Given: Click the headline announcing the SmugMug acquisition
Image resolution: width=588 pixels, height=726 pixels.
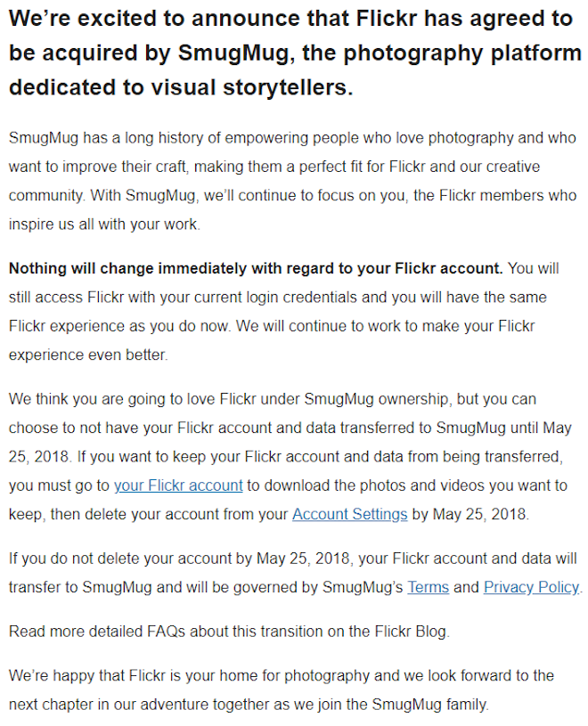Looking at the screenshot, I should [x=295, y=53].
